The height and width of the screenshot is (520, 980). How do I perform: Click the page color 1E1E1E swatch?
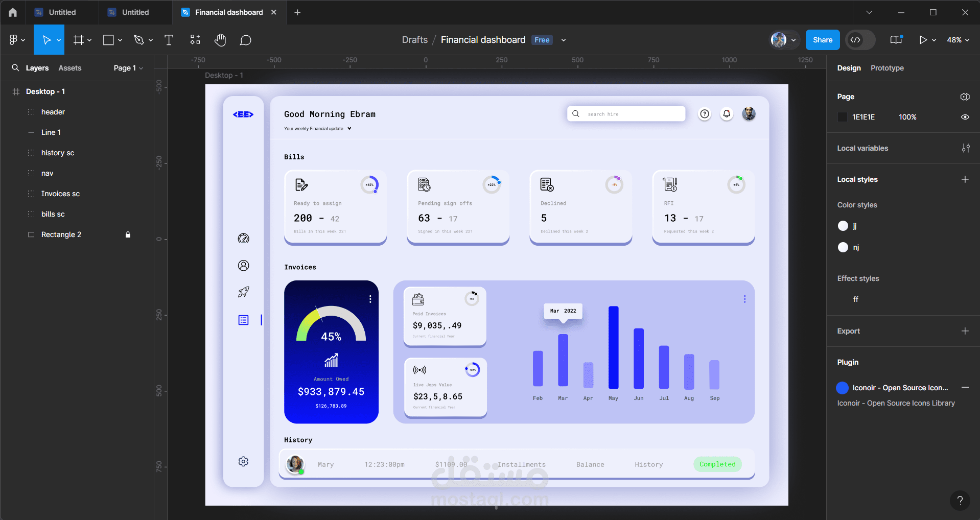coord(842,117)
